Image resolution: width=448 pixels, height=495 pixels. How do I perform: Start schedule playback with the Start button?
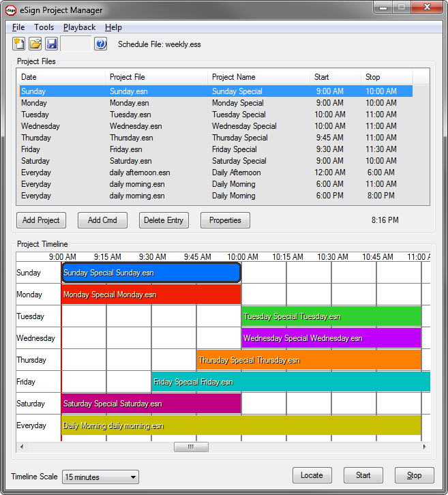(x=363, y=475)
